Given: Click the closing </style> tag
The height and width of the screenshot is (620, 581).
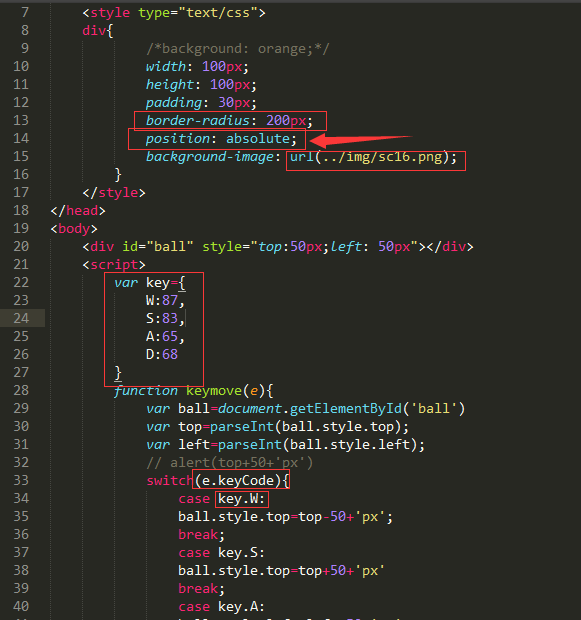Looking at the screenshot, I should (114, 193).
